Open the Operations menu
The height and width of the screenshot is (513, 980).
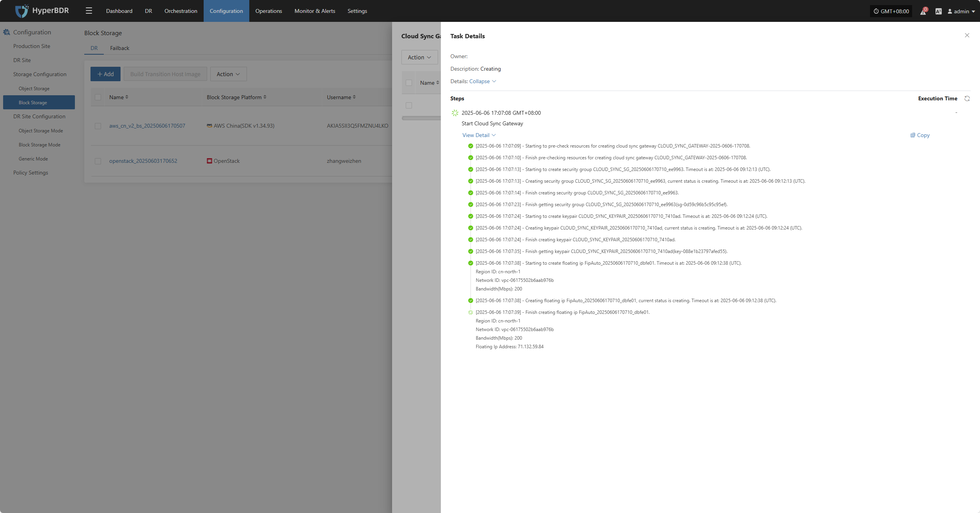(x=268, y=11)
